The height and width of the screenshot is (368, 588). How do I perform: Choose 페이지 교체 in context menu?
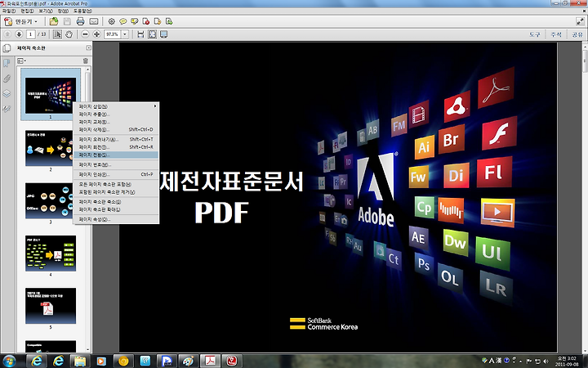coord(116,122)
